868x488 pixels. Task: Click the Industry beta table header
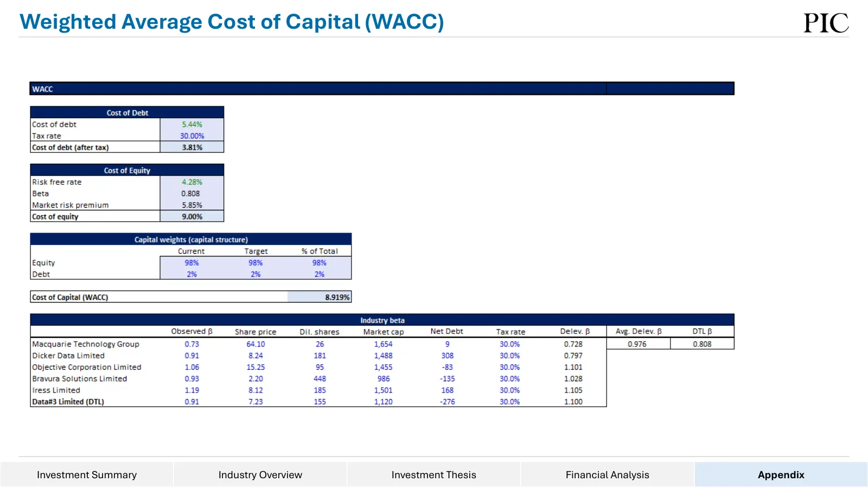(382, 320)
